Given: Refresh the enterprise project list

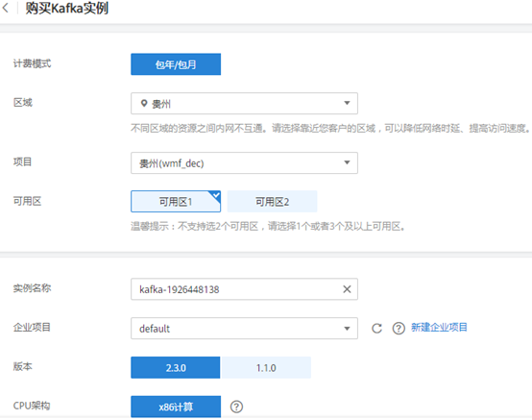Looking at the screenshot, I should tap(376, 329).
